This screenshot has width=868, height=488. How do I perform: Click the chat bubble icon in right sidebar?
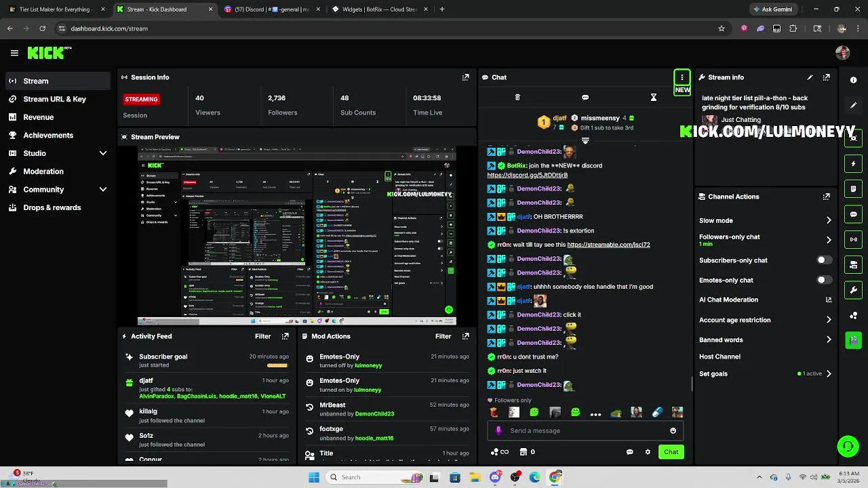pyautogui.click(x=853, y=214)
